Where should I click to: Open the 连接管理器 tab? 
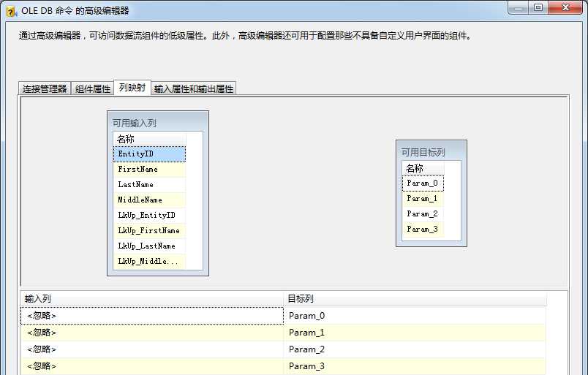[45, 88]
